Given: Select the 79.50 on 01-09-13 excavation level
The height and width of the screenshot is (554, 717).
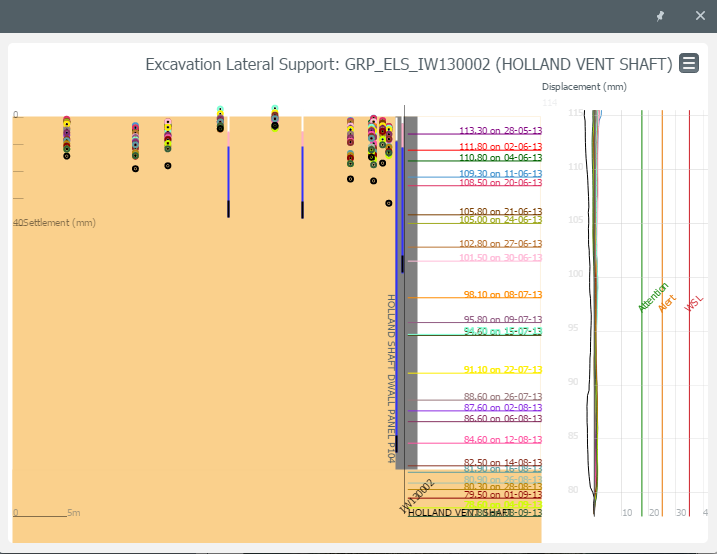Looking at the screenshot, I should tap(503, 495).
